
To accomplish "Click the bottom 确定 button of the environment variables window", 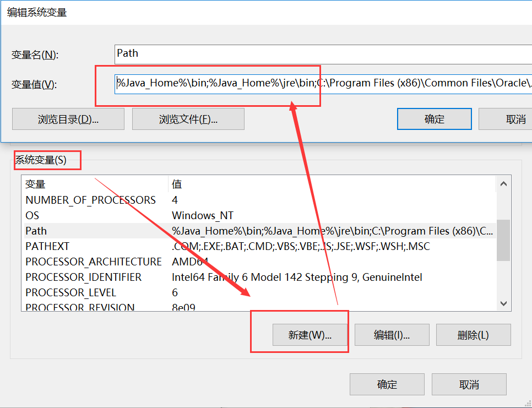I will tap(387, 384).
